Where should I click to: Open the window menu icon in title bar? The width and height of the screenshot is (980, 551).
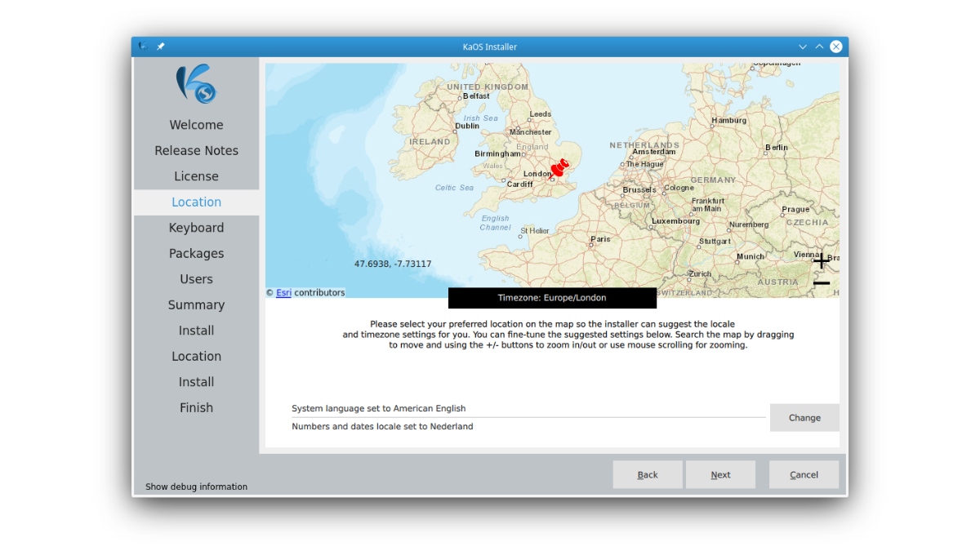click(x=143, y=47)
